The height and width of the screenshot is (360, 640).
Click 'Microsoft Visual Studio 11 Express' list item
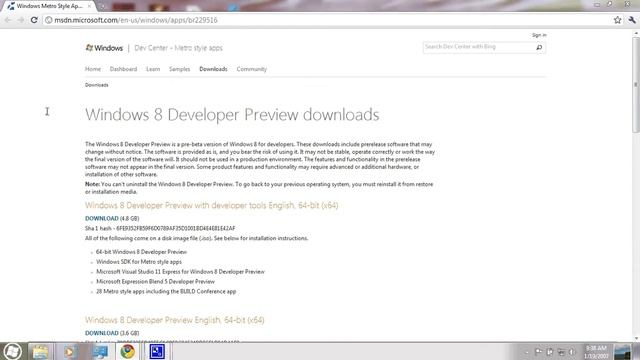tap(180, 272)
